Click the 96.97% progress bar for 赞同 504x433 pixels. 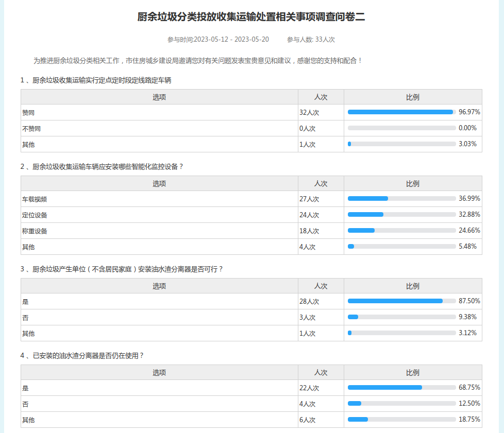coord(401,112)
